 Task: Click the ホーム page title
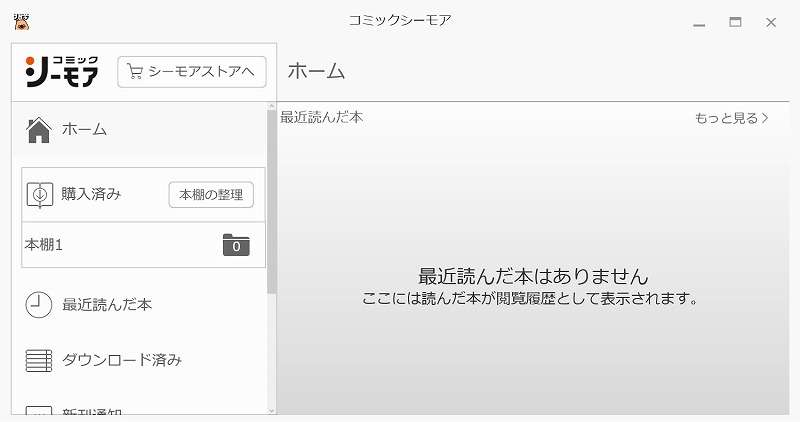tap(316, 71)
